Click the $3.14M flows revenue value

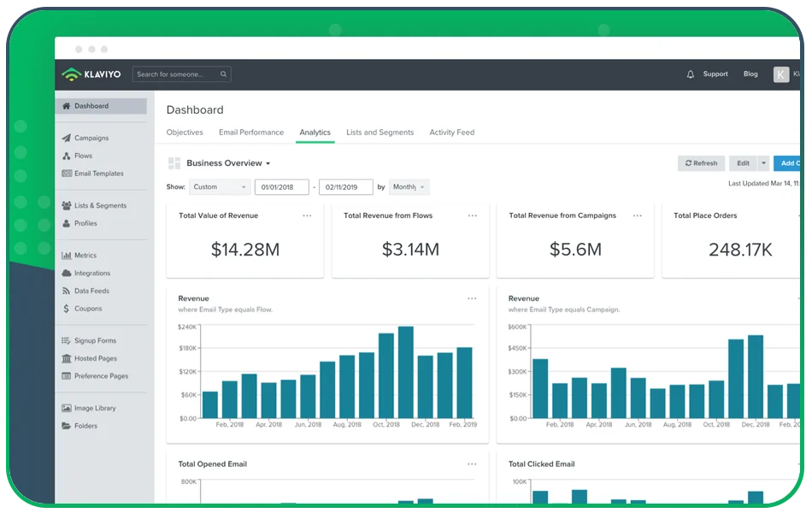click(410, 250)
